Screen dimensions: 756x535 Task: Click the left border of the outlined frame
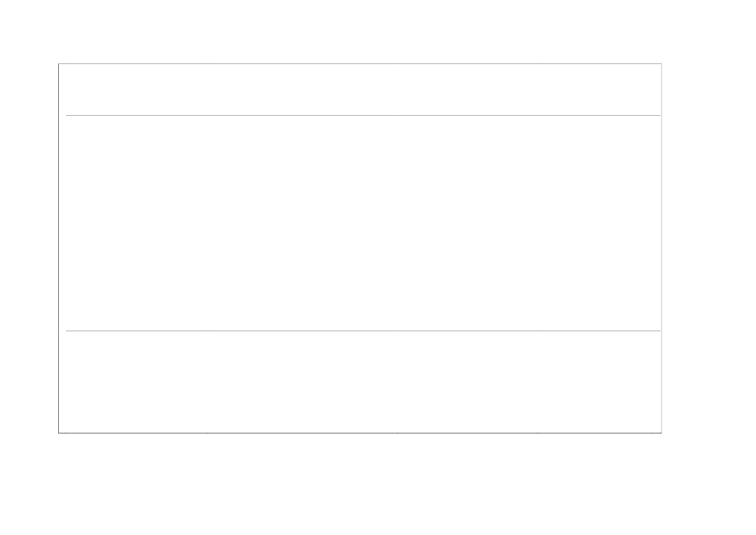pyautogui.click(x=59, y=248)
